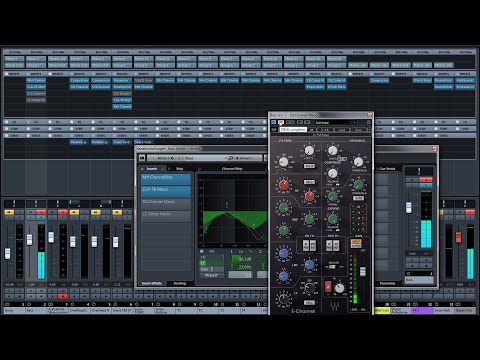480x360 pixels.
Task: Expand the INSERTS rack header above Bass channel
Action: click(x=36, y=74)
